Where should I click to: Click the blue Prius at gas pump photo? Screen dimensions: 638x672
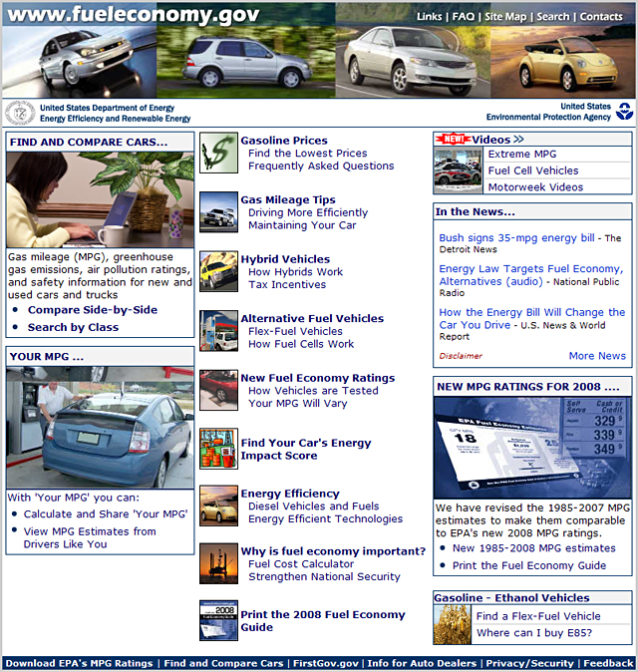click(x=101, y=428)
